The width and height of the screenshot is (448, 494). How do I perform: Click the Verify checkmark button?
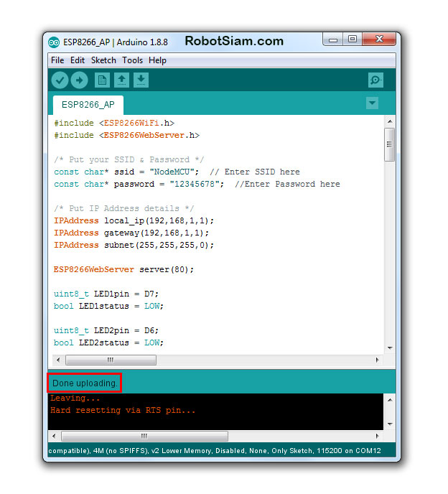click(60, 80)
